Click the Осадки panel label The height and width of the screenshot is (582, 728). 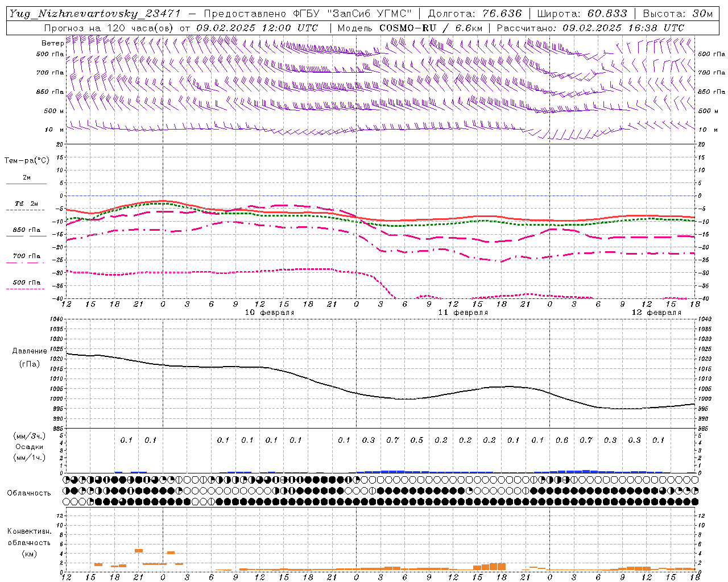pos(30,447)
